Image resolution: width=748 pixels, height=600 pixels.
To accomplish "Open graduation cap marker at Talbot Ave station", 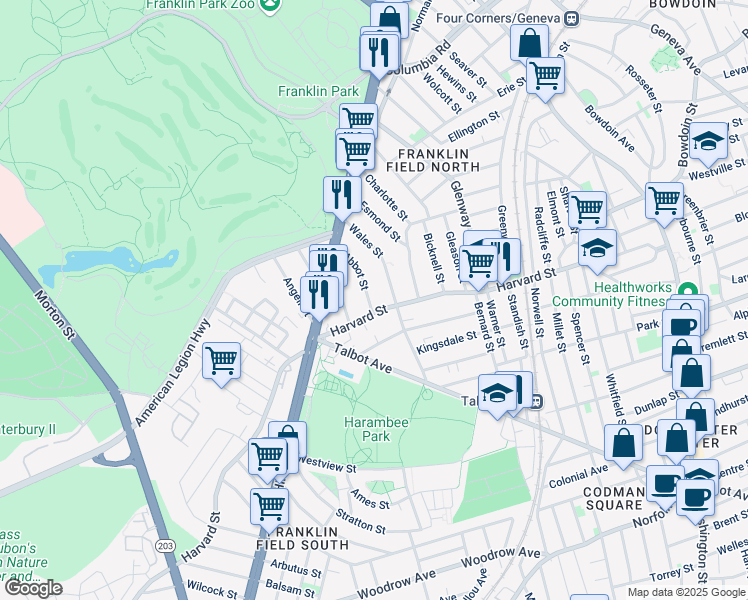I will 497,393.
